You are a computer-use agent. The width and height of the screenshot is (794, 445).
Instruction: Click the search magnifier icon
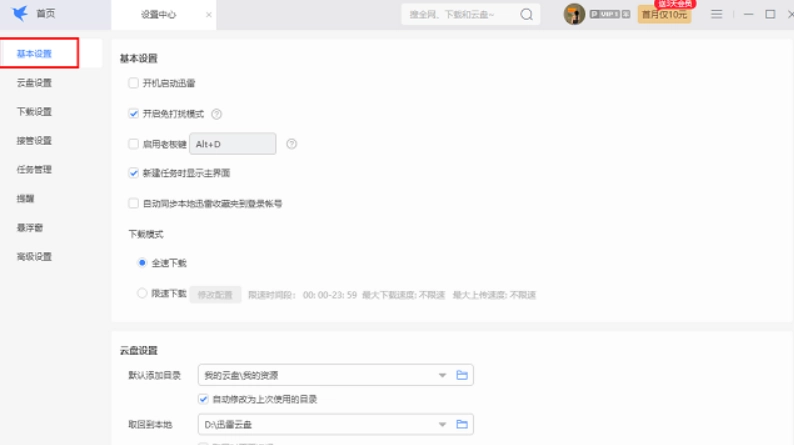pyautogui.click(x=527, y=15)
